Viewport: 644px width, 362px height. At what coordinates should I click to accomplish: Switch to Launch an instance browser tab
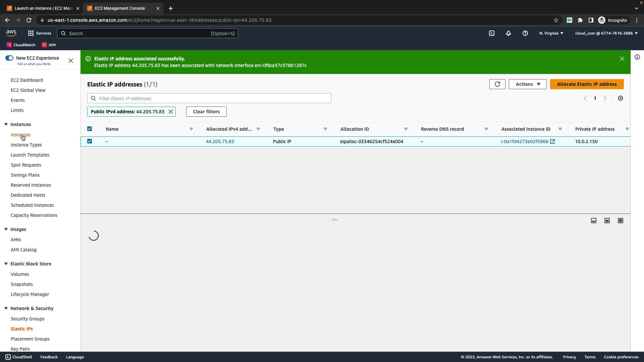pos(43,8)
